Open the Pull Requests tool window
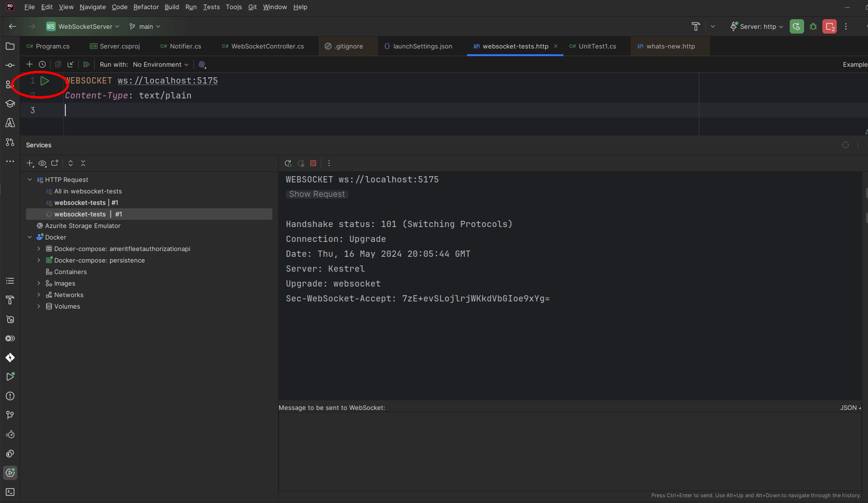The image size is (868, 503). point(10,142)
